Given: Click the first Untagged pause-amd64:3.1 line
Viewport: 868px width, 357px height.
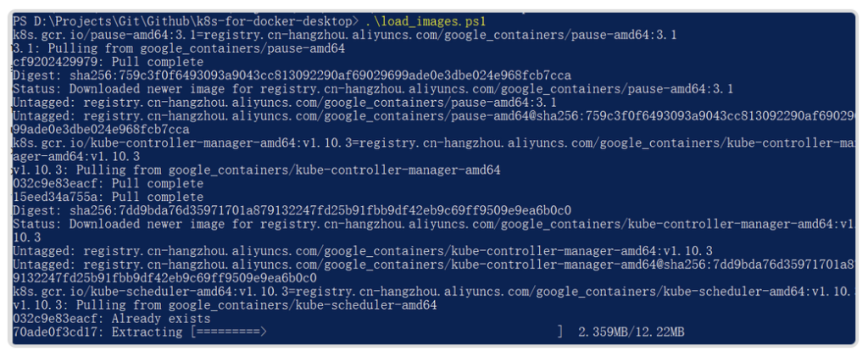Looking at the screenshot, I should 285,103.
